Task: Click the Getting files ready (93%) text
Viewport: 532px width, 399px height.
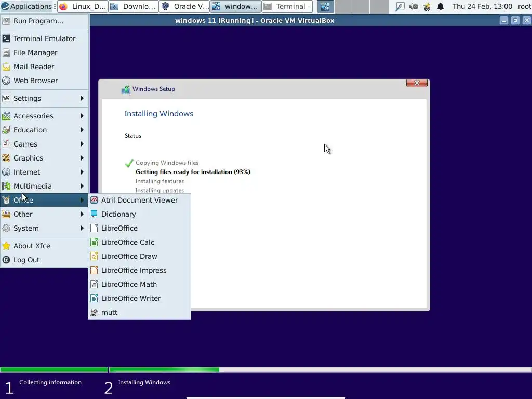Action: (193, 172)
